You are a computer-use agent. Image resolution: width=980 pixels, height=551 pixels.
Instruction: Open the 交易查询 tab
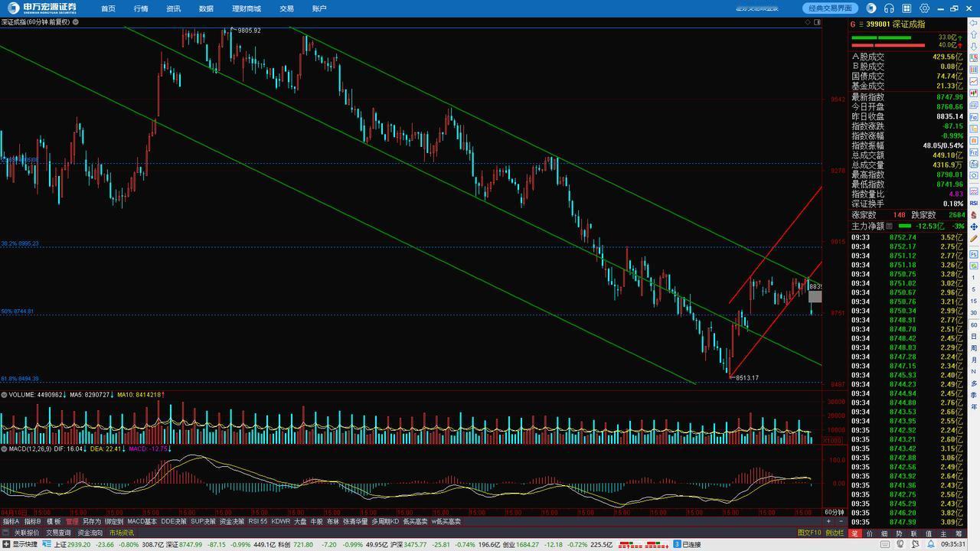click(x=58, y=533)
